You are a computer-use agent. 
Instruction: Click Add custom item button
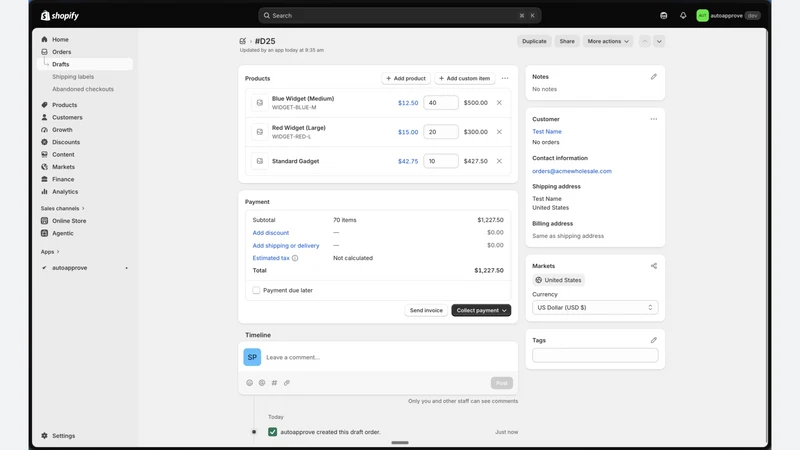coord(464,79)
